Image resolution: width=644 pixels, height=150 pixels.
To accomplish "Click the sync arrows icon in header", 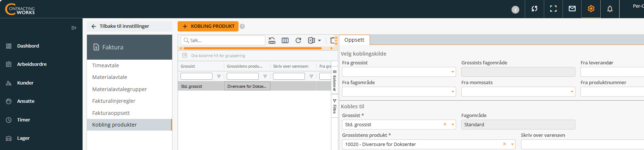I will pos(534,9).
